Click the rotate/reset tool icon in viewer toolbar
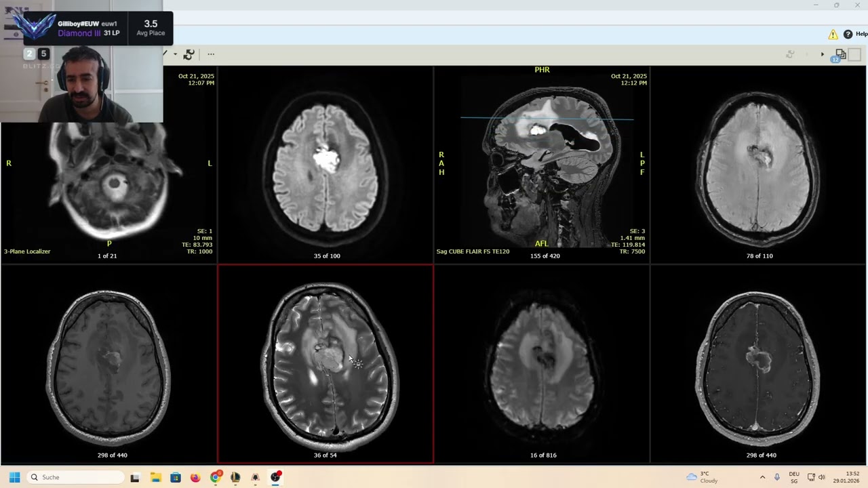 189,54
